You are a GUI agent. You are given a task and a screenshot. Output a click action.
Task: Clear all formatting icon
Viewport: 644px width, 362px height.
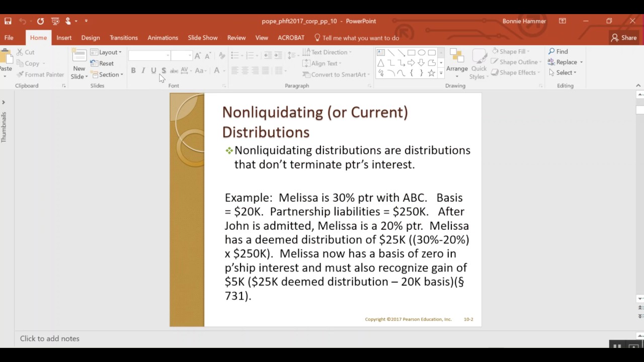click(222, 56)
